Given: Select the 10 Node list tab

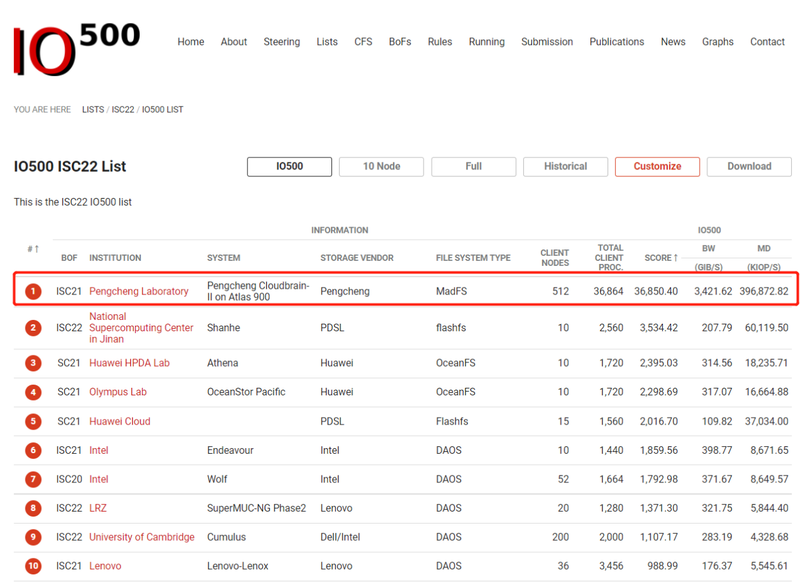Looking at the screenshot, I should tap(381, 166).
